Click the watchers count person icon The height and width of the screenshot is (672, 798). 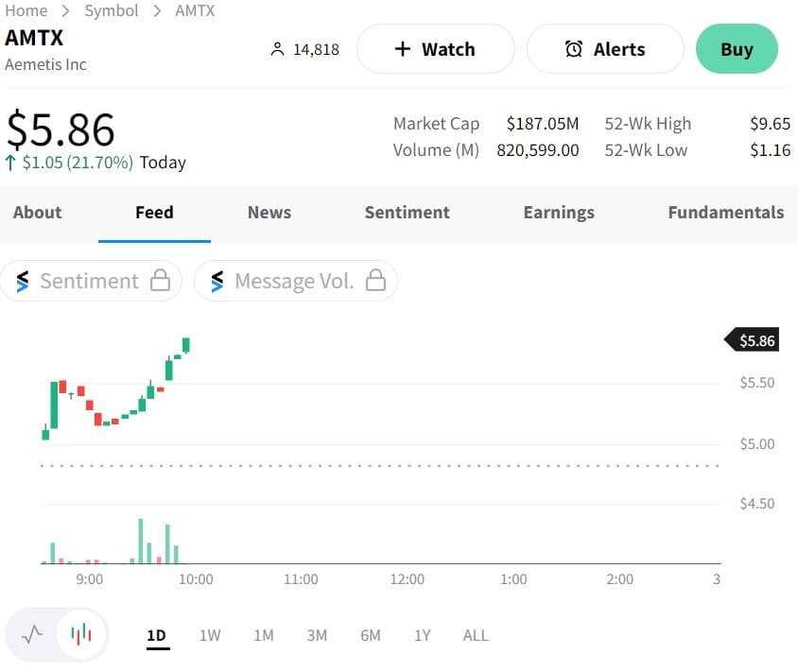(277, 49)
